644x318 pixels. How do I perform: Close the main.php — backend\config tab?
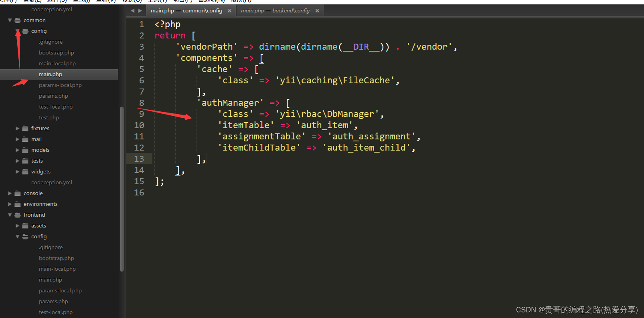tap(317, 11)
